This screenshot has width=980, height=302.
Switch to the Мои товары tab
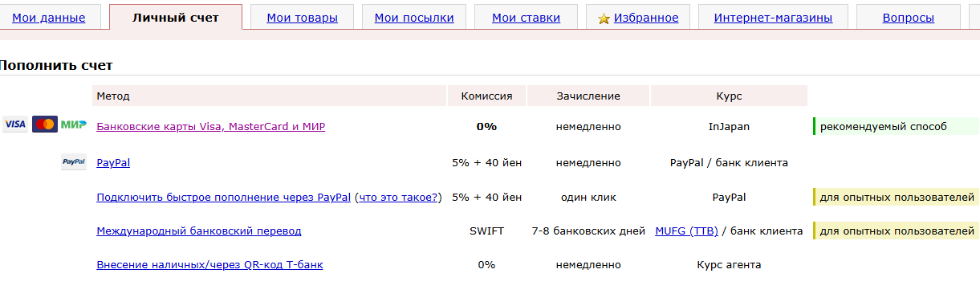[x=302, y=18]
